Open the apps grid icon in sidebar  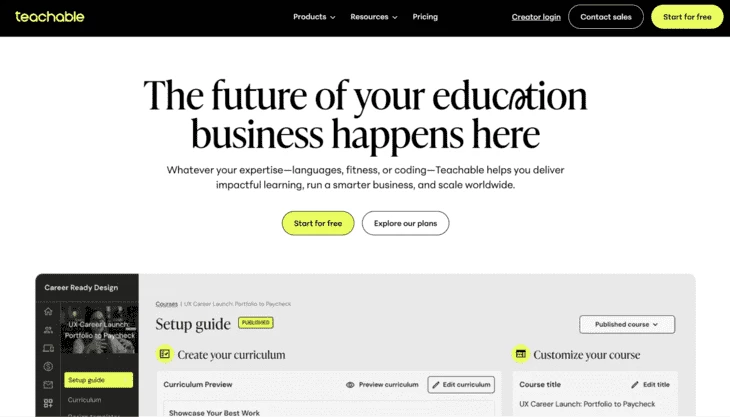coord(48,403)
